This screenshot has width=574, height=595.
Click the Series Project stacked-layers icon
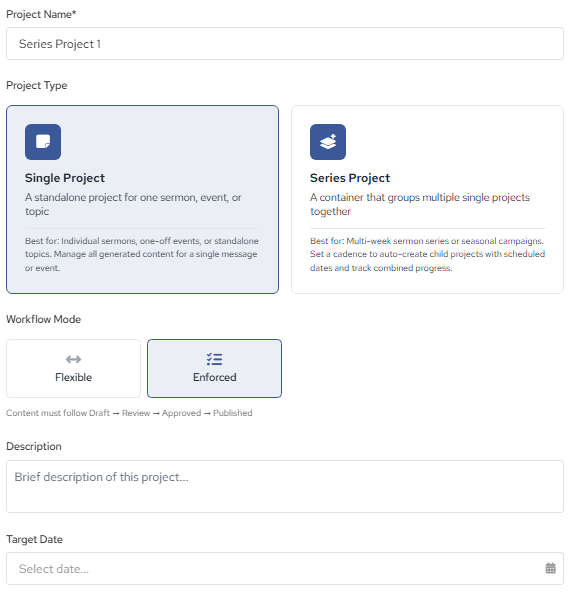point(328,142)
